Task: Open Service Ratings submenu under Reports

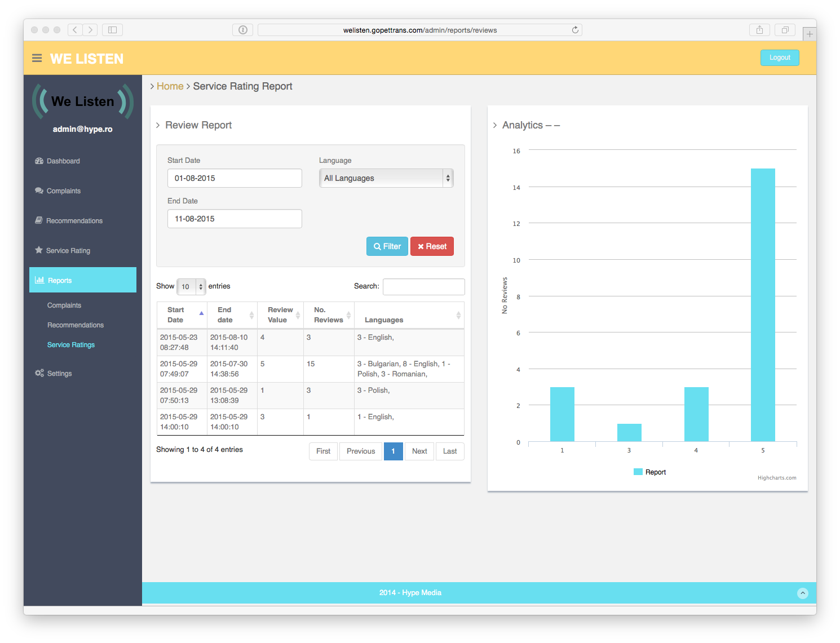Action: [71, 345]
